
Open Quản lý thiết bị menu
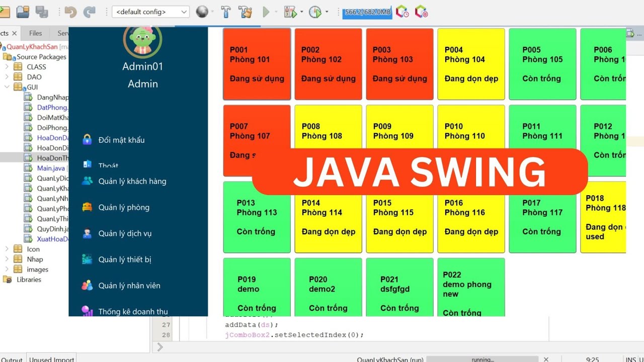pyautogui.click(x=125, y=259)
